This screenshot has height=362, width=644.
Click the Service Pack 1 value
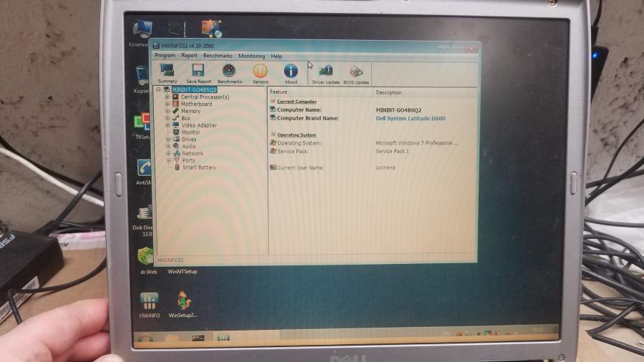[392, 151]
